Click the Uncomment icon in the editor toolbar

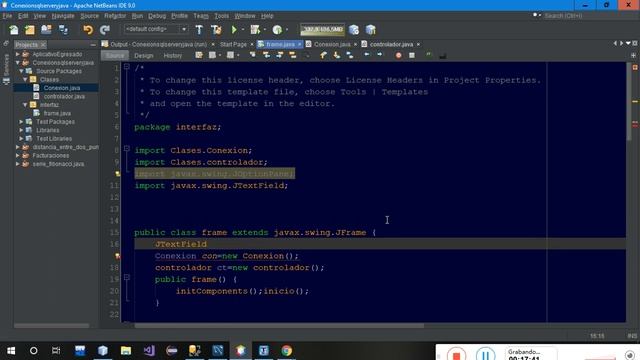click(x=442, y=56)
